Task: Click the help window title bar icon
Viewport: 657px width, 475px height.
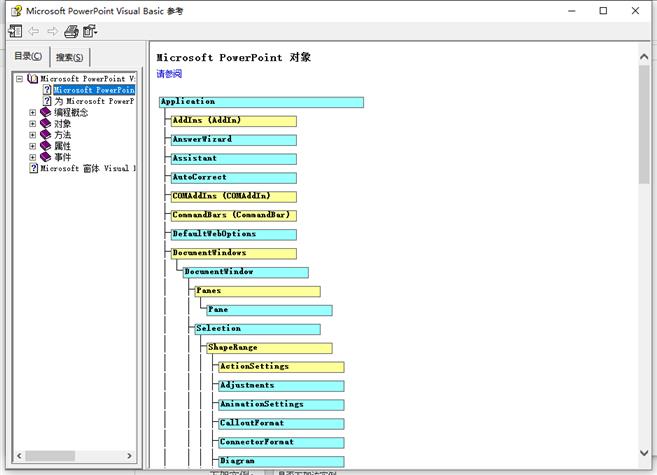Action: 16,11
